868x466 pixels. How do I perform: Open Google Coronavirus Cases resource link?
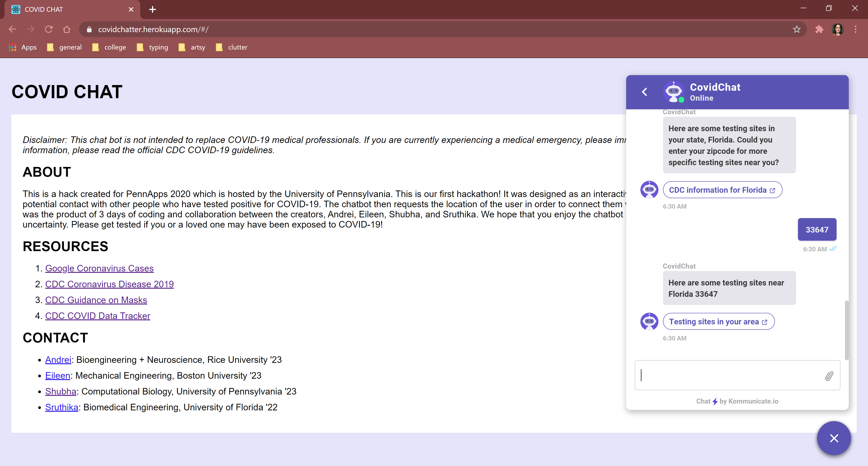pos(99,268)
